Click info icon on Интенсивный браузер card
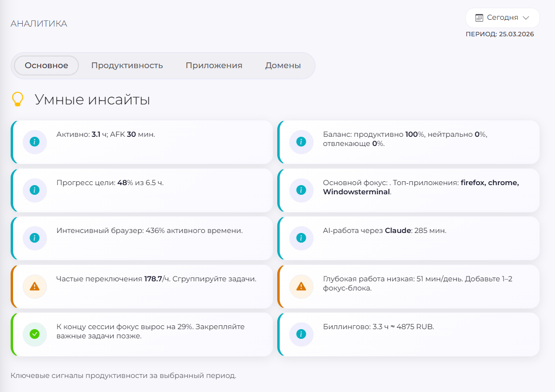The height and width of the screenshot is (392, 555). (x=35, y=238)
